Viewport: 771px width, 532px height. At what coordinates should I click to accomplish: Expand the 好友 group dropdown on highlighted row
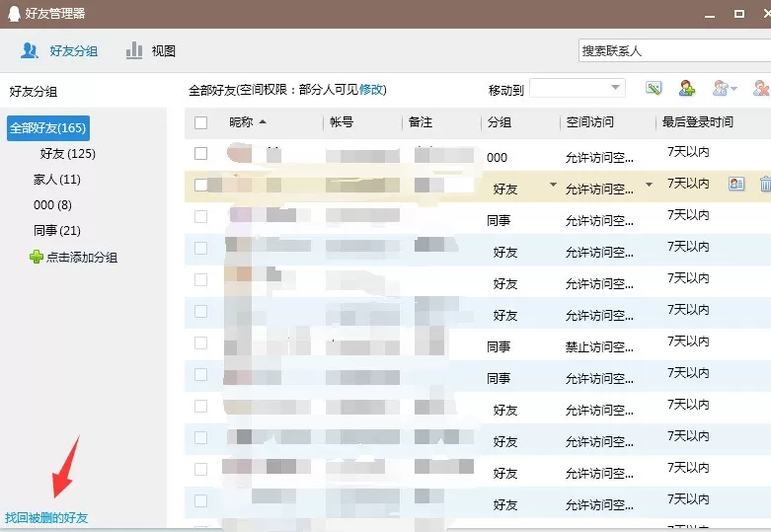click(553, 185)
